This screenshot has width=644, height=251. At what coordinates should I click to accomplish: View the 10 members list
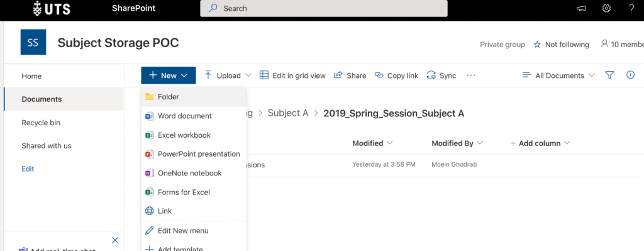coord(622,44)
